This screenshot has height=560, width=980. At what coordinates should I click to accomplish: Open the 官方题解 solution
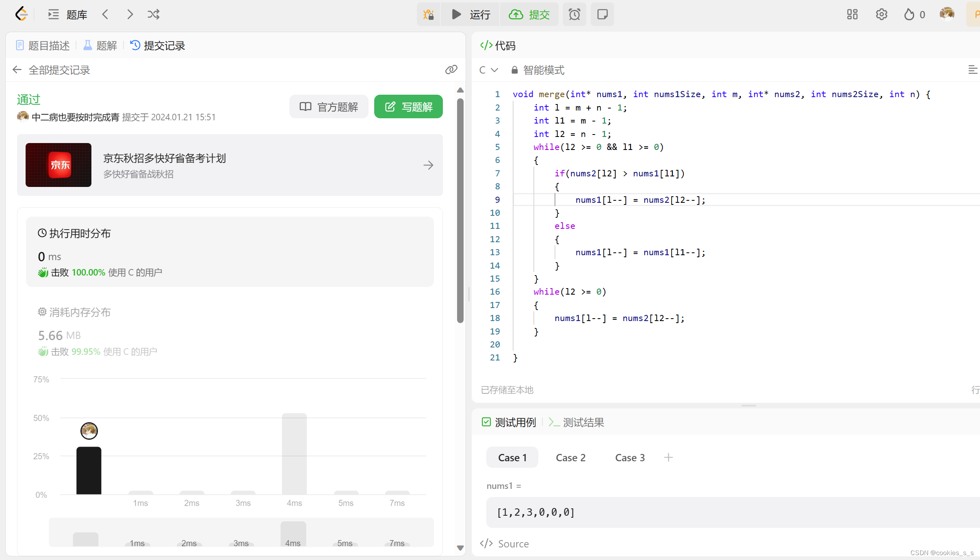point(329,106)
